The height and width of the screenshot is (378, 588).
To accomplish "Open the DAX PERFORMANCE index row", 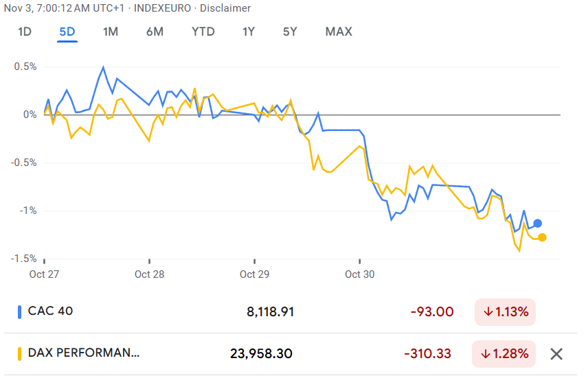I will pos(83,354).
